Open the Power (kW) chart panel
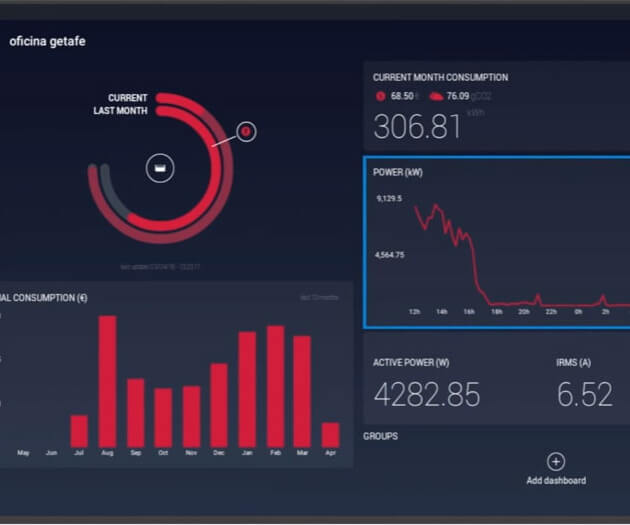Screen dimensions: 630x525 (497, 242)
